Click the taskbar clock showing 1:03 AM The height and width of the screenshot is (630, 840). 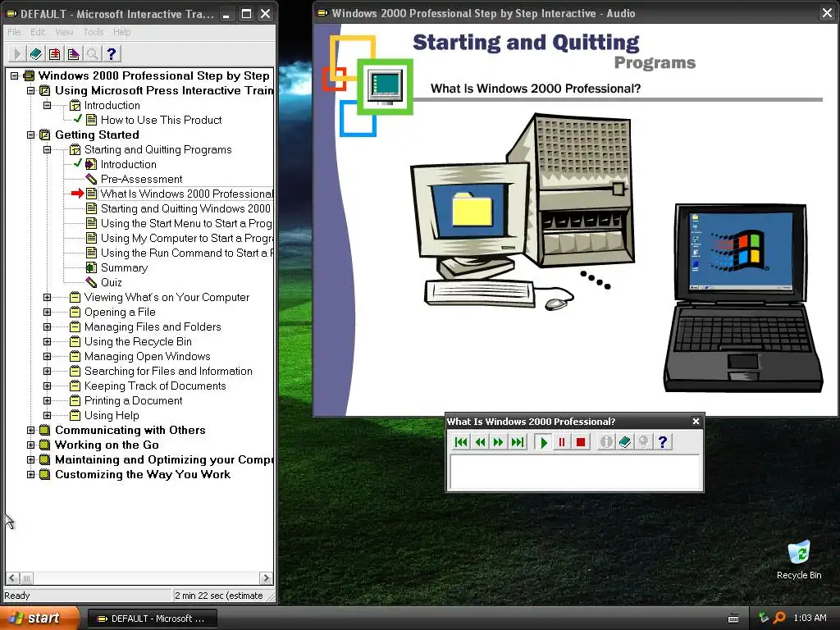pos(810,619)
